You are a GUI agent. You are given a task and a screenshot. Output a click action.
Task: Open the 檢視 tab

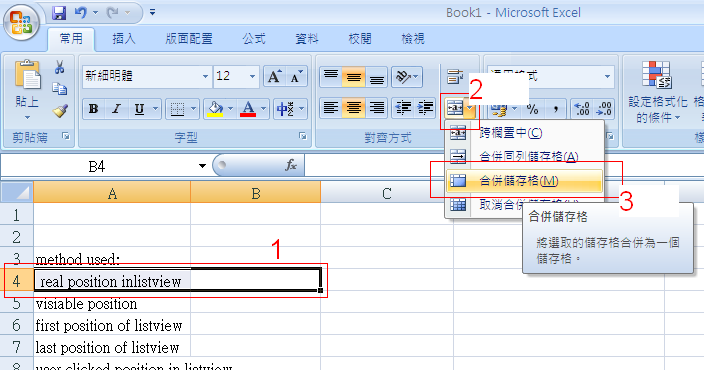point(413,39)
